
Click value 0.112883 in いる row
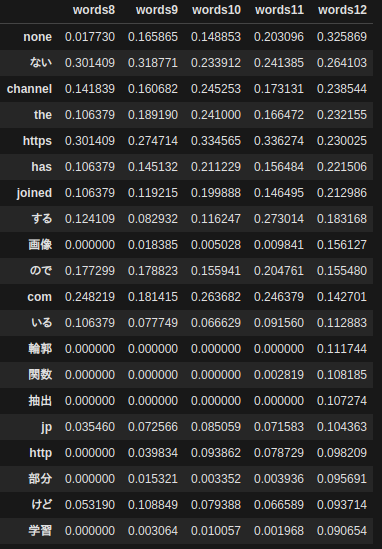pyautogui.click(x=342, y=323)
